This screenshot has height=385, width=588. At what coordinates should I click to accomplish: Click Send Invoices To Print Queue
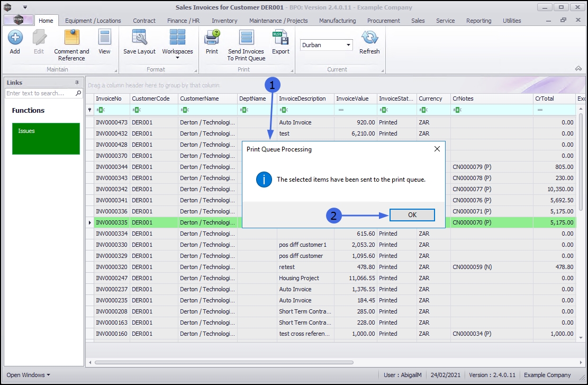point(246,44)
